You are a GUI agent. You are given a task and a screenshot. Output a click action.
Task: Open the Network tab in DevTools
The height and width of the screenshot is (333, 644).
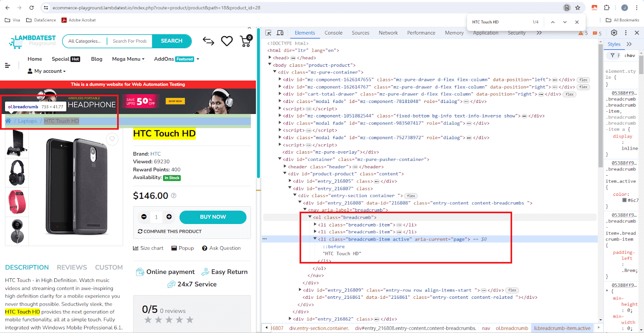tap(388, 33)
